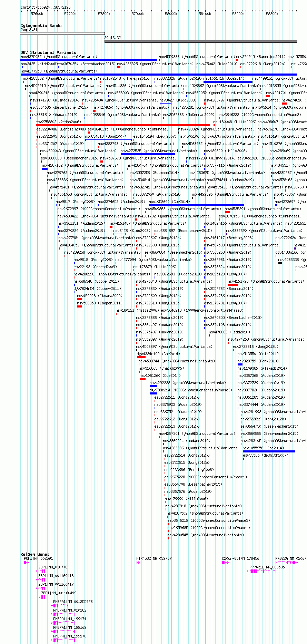This screenshot has width=307, height=644.
Task: Open PMEPA1|NM_199171 transcript
Action: coord(70,619)
